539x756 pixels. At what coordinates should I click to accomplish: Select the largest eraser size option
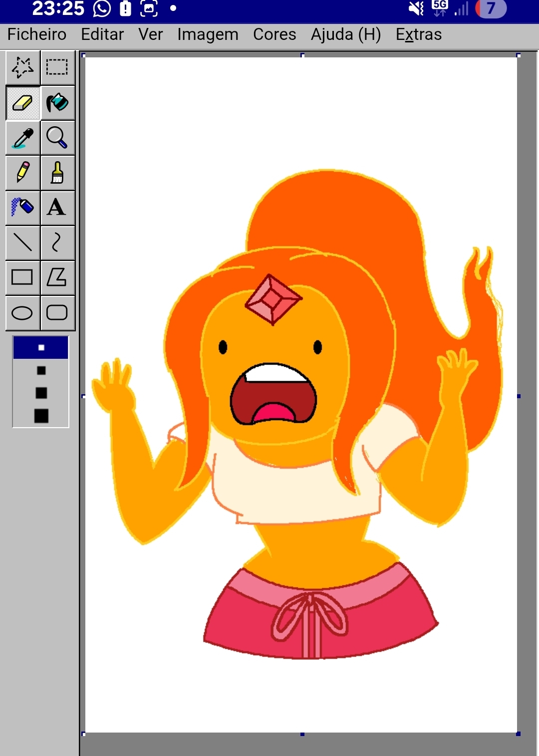click(41, 416)
